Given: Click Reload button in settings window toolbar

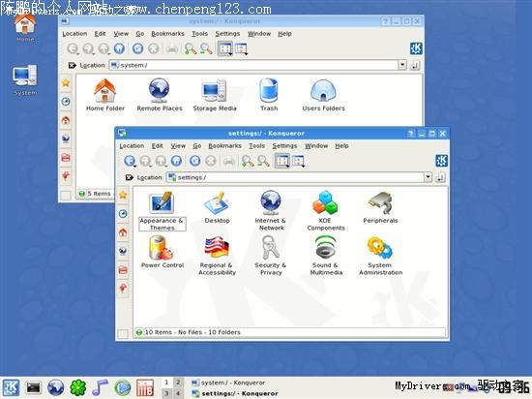Looking at the screenshot, I should [194, 161].
